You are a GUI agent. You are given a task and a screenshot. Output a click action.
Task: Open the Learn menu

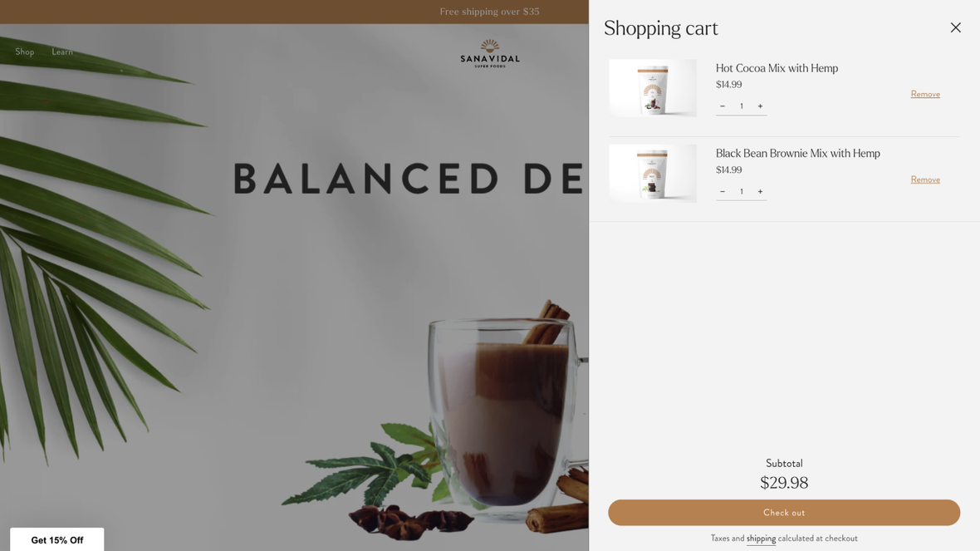pos(62,52)
